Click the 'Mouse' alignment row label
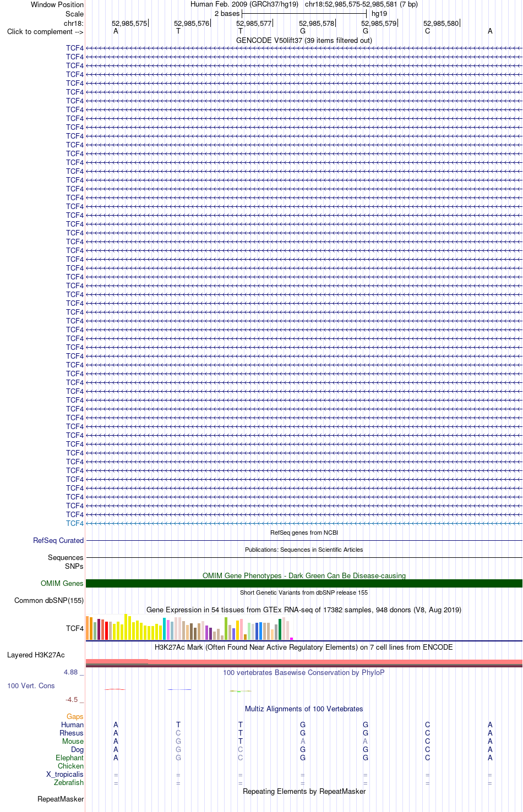 (x=73, y=741)
